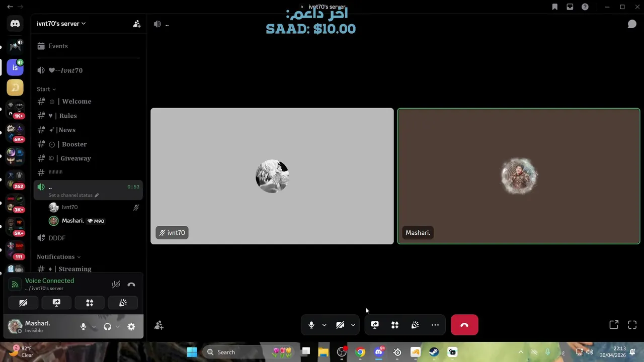Go back with the title bar arrow
The height and width of the screenshot is (362, 644).
(x=10, y=7)
